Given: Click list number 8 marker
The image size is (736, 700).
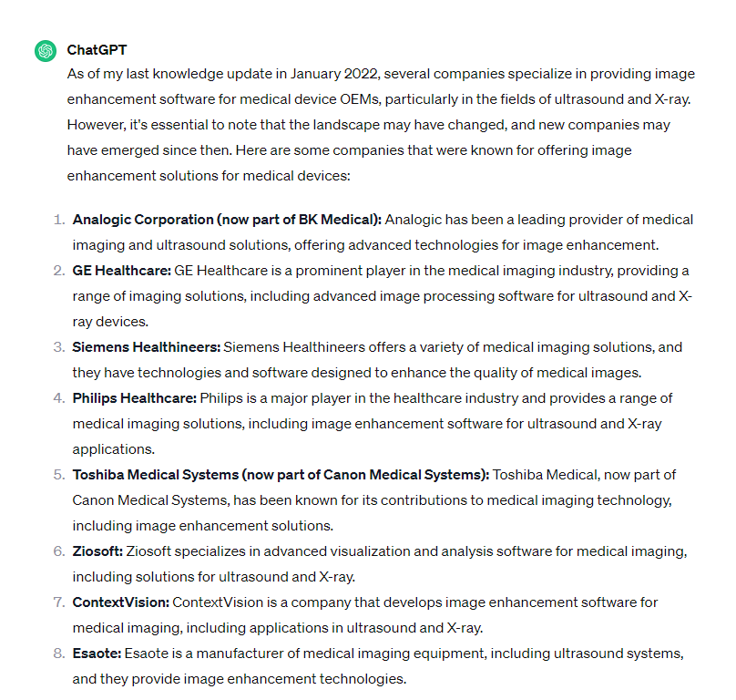Looking at the screenshot, I should click(x=58, y=654).
